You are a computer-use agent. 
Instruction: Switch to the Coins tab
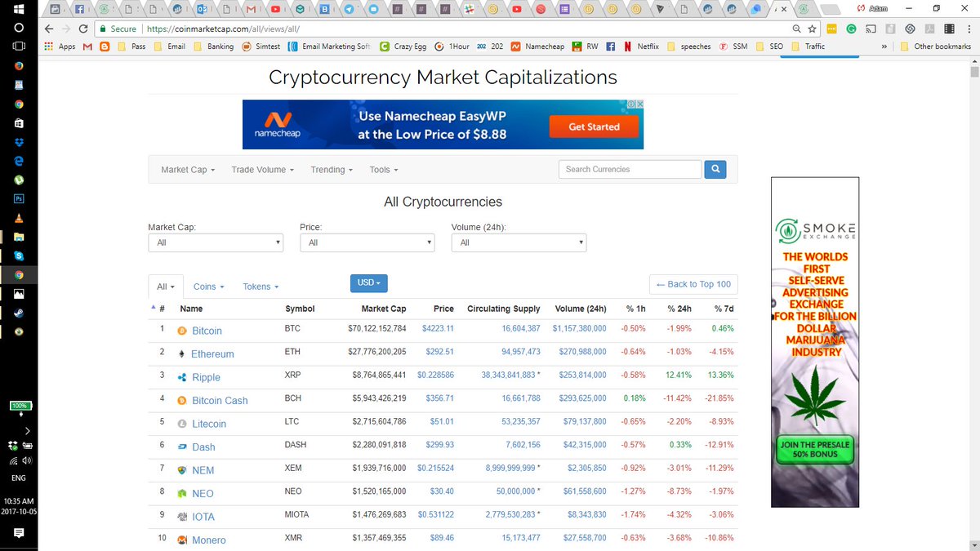pos(208,287)
